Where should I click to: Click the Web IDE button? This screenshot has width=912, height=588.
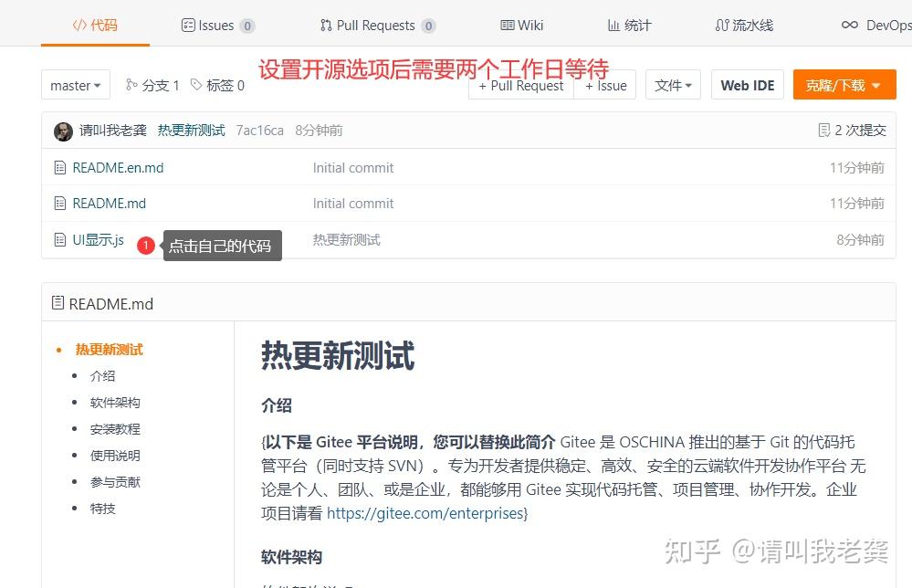coord(747,85)
